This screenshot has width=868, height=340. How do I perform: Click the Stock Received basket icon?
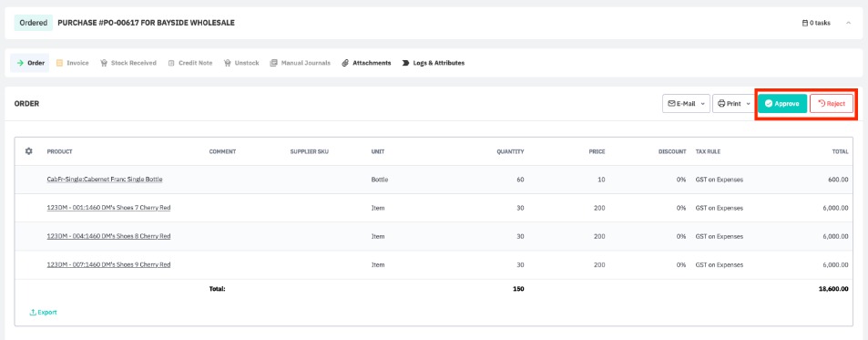[x=104, y=63]
